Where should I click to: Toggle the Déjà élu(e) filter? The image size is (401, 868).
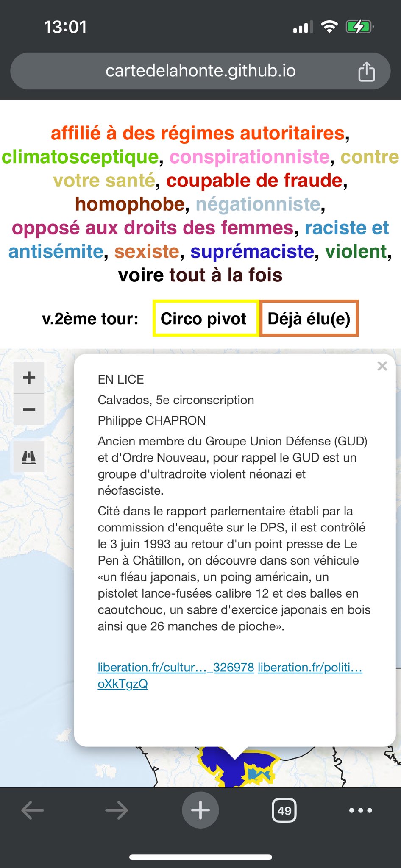(309, 318)
